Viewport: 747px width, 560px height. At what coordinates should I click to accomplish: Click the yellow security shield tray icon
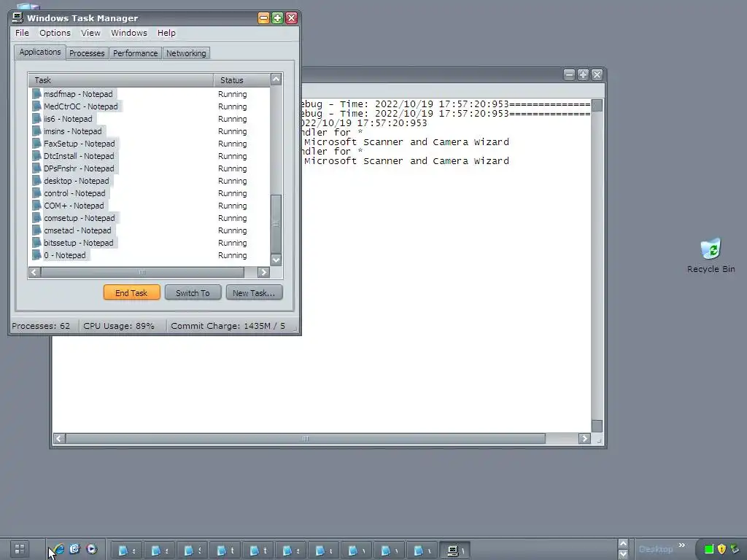[x=721, y=549]
